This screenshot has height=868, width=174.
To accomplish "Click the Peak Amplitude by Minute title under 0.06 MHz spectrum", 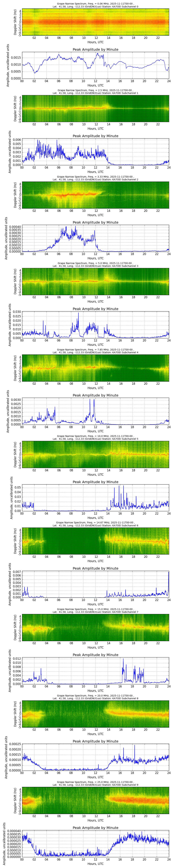I will [96, 49].
